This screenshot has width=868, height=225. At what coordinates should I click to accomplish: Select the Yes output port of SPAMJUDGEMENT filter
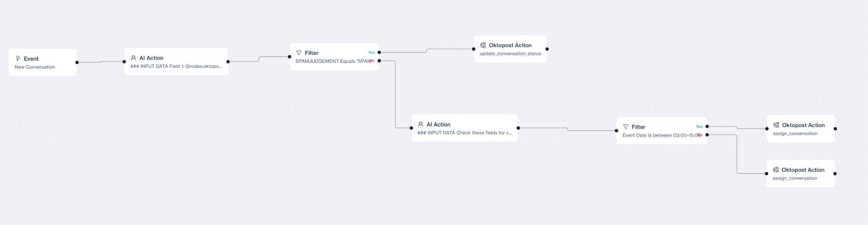(379, 53)
